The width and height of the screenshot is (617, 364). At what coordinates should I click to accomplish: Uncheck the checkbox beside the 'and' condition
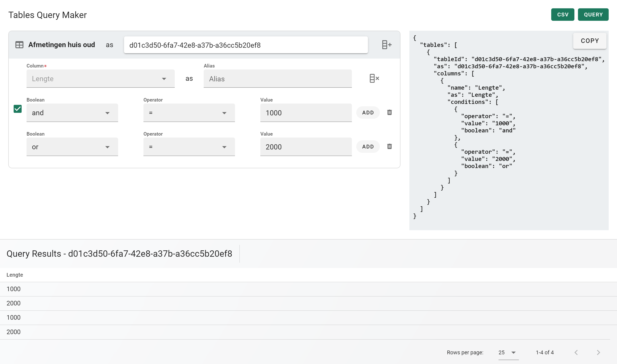[18, 109]
